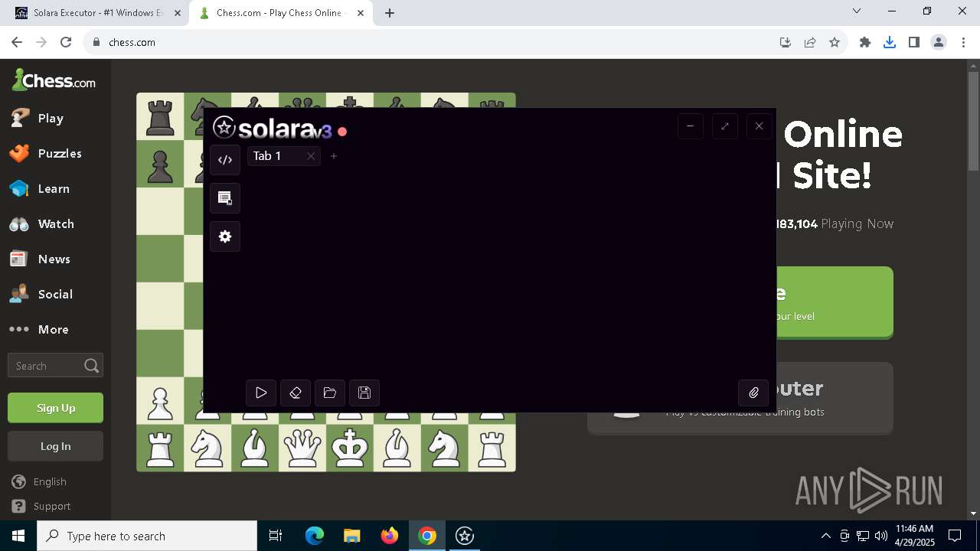Open the Solara app from the taskbar
The width and height of the screenshot is (980, 551).
465,536
